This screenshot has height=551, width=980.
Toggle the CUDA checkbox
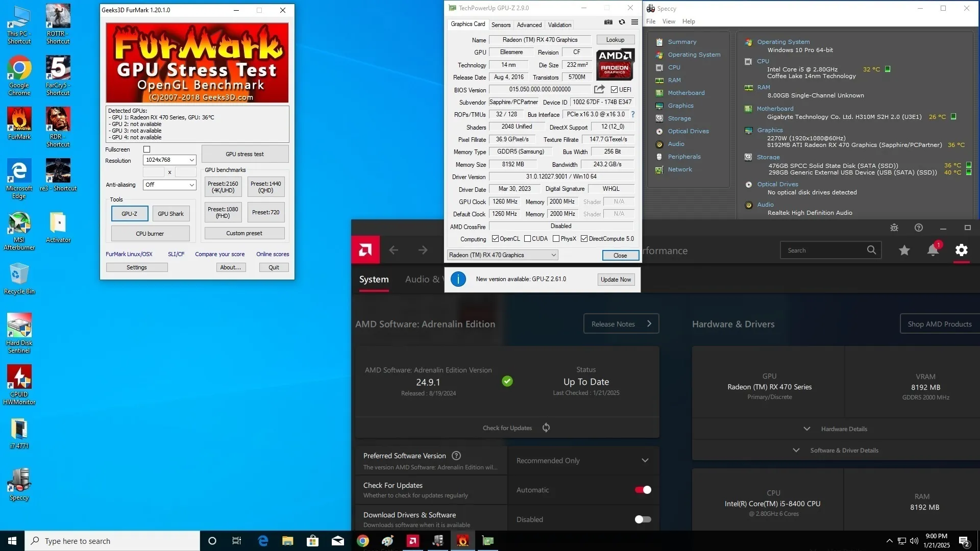pyautogui.click(x=527, y=239)
